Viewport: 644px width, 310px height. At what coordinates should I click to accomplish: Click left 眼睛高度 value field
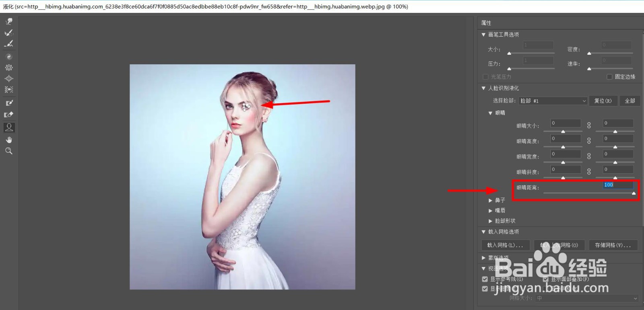click(566, 138)
